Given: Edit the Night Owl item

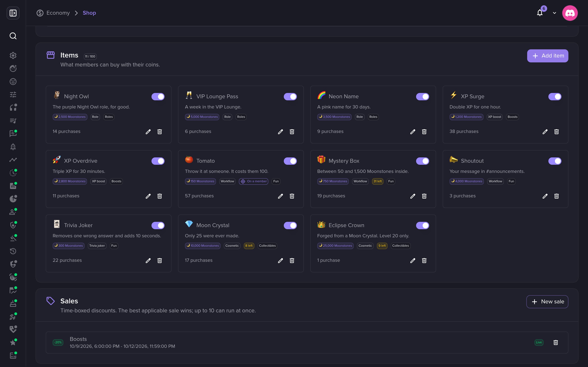Looking at the screenshot, I should click(148, 132).
